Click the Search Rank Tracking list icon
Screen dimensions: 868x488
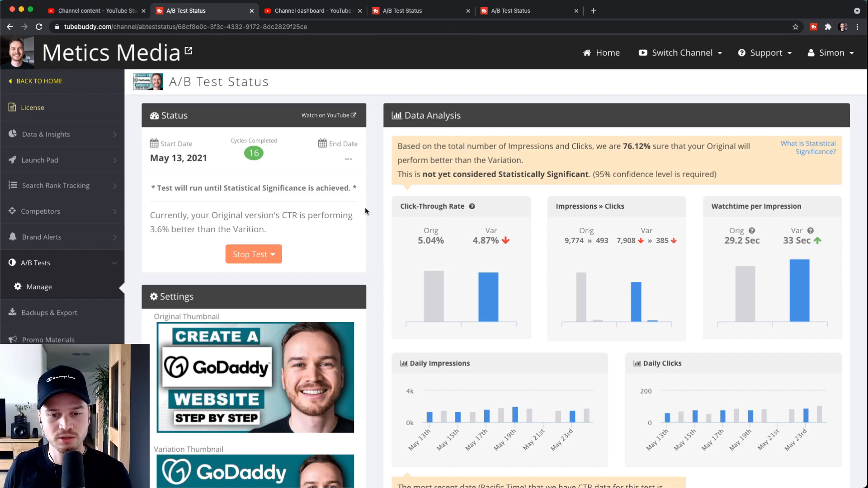click(13, 185)
